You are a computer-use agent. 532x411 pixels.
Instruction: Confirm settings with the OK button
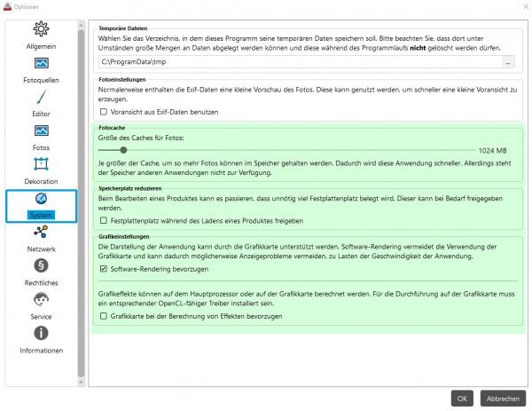[x=462, y=399]
